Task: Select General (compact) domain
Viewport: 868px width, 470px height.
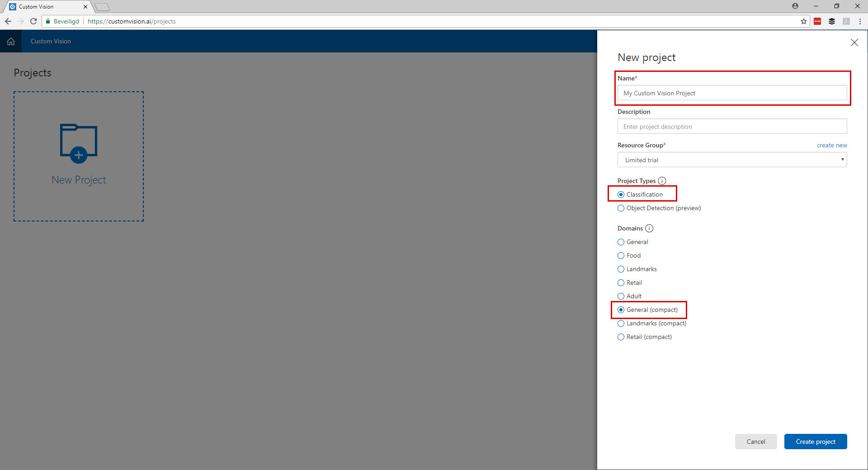Action: pyautogui.click(x=621, y=310)
